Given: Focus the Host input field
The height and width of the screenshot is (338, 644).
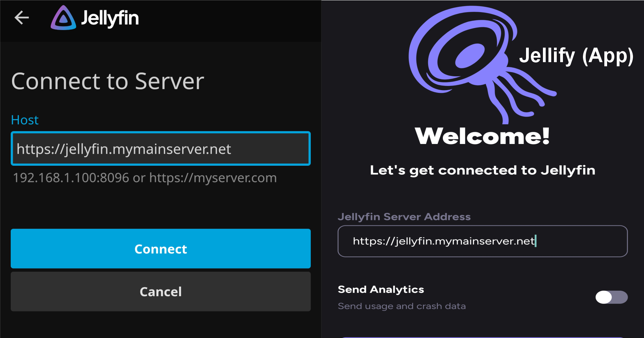Looking at the screenshot, I should 161,148.
